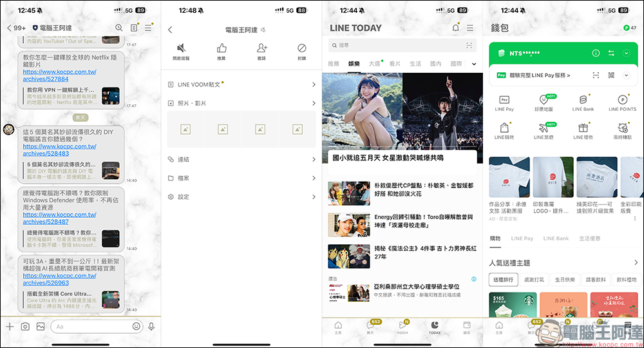Open link kocpc.com.tw/archives/528487
The width and height of the screenshot is (644, 348).
(x=59, y=218)
